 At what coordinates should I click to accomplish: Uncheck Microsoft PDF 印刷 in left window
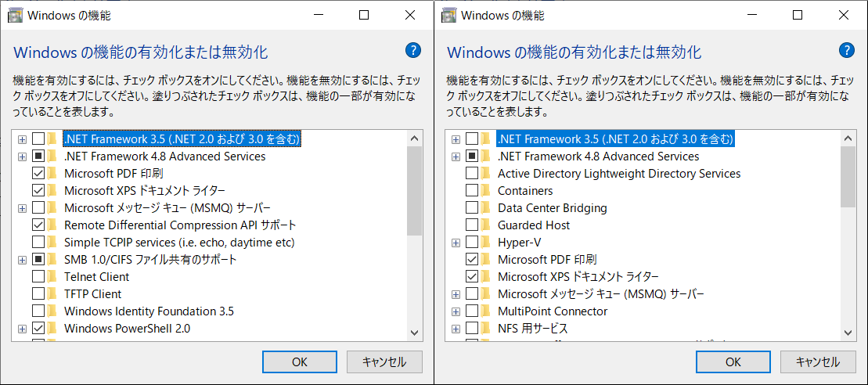click(38, 174)
